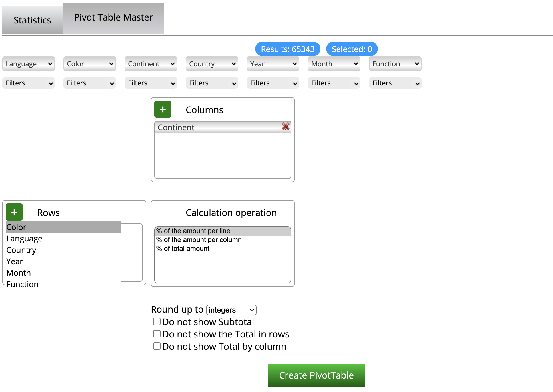Open the Color dropdown
The height and width of the screenshot is (392, 553).
(90, 64)
